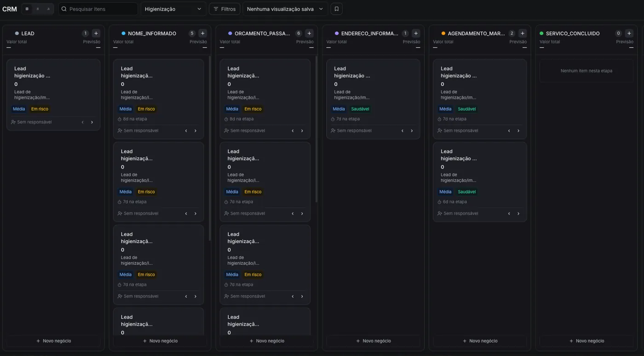The width and height of the screenshot is (644, 356).
Task: Switch to the kanban board view icon
Action: click(27, 9)
